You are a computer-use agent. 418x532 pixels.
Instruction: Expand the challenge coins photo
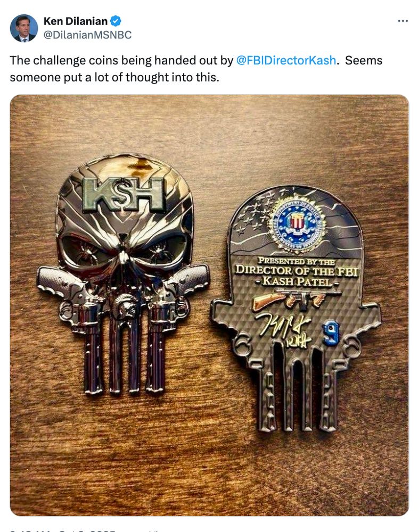tap(209, 305)
